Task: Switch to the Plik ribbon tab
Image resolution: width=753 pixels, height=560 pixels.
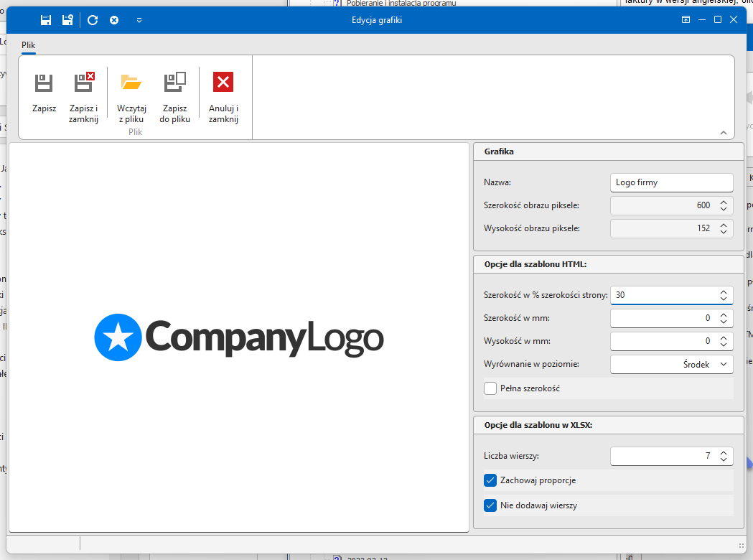Action: [29, 45]
